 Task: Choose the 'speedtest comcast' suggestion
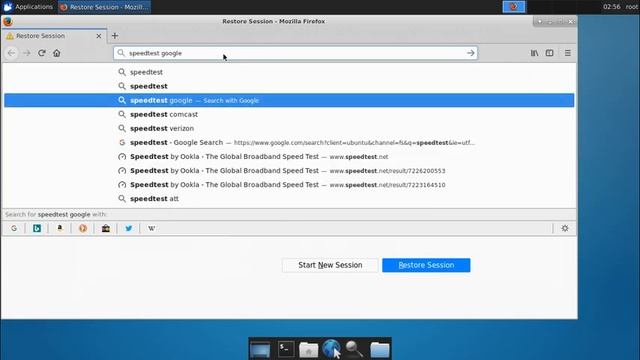tap(289, 114)
